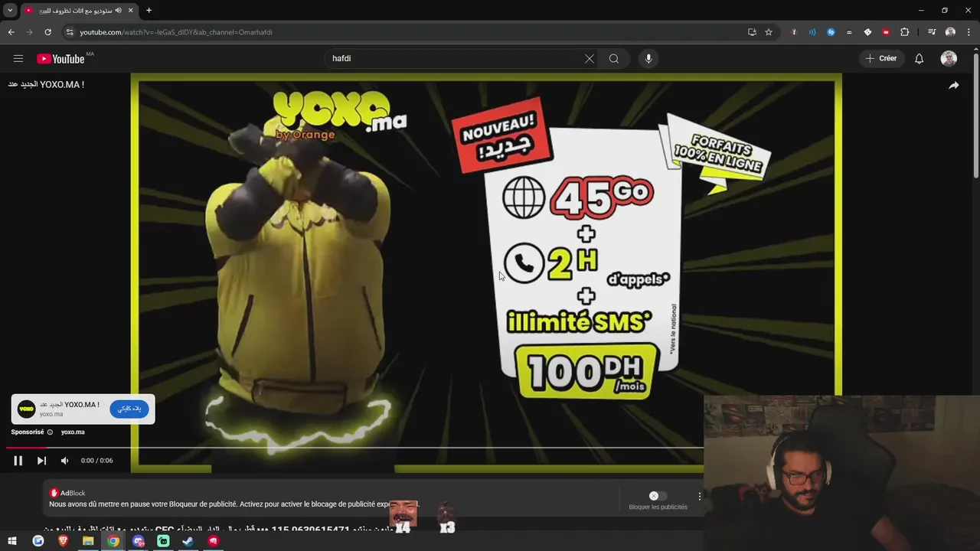Image resolution: width=980 pixels, height=551 pixels.
Task: Mute the player volume
Action: (64, 460)
